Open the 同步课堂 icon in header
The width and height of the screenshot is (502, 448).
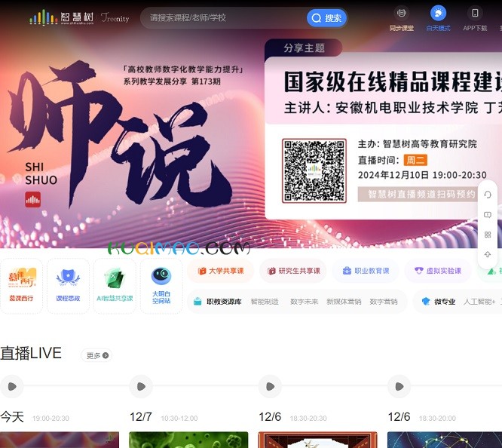pos(402,19)
